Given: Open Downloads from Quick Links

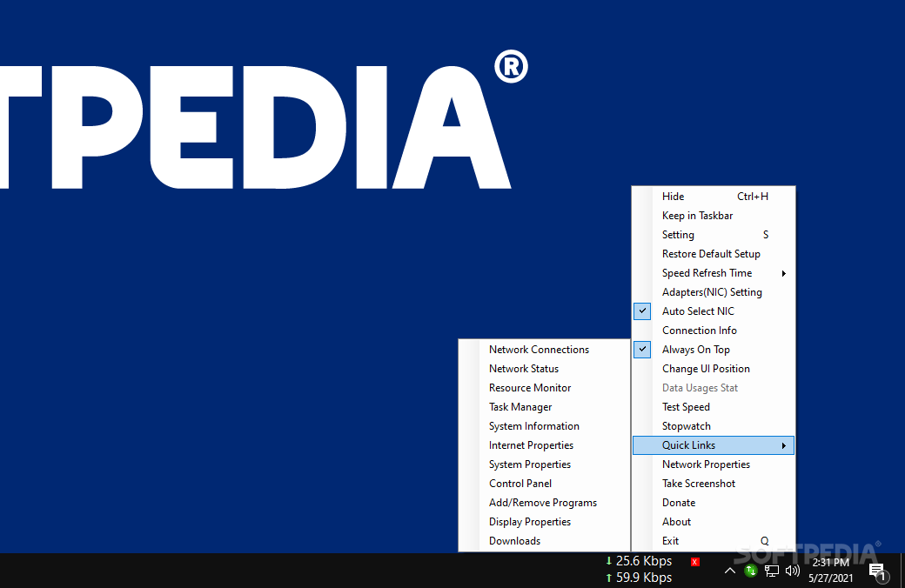Looking at the screenshot, I should click(x=544, y=541).
